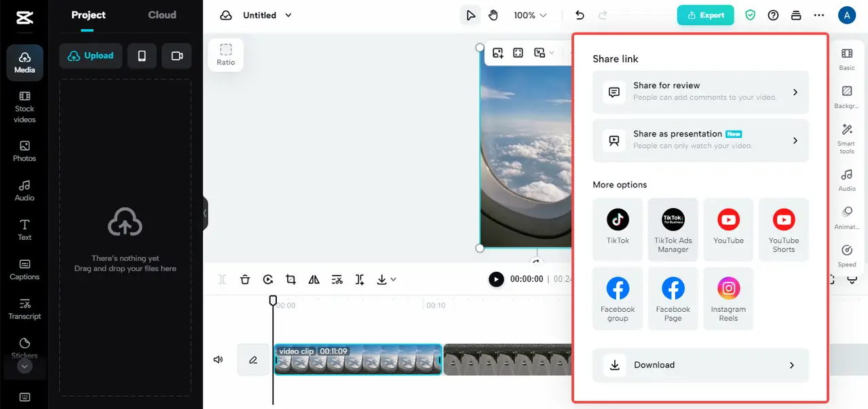868x409 pixels.
Task: Mute the video track
Action: click(218, 360)
